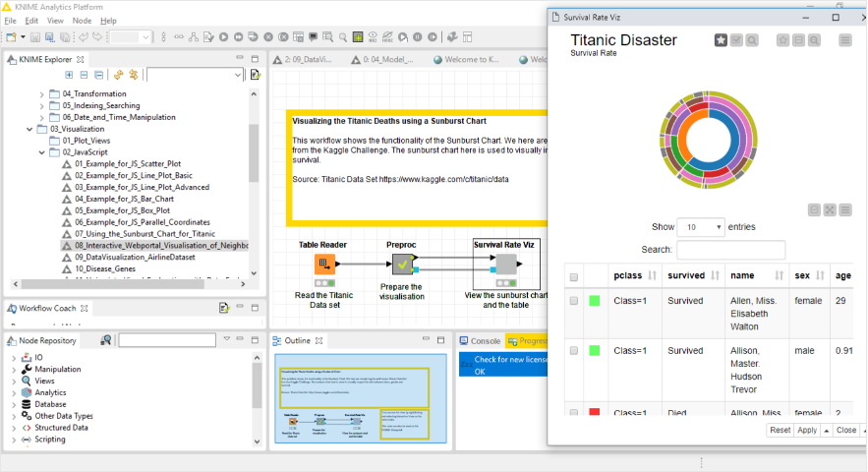Click the Synchronize icon in KNIME Explorer

pos(134,75)
